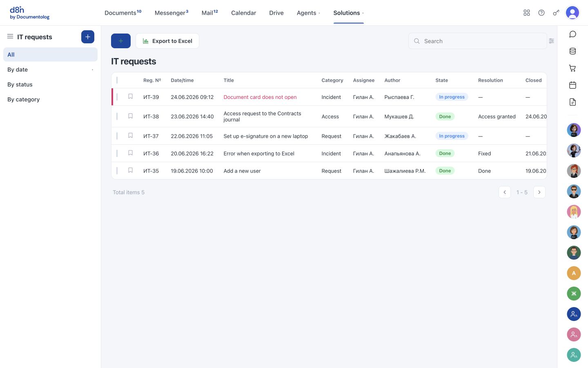Click author Рыспаева Г. cell
The image size is (588, 368).
pyautogui.click(x=399, y=97)
